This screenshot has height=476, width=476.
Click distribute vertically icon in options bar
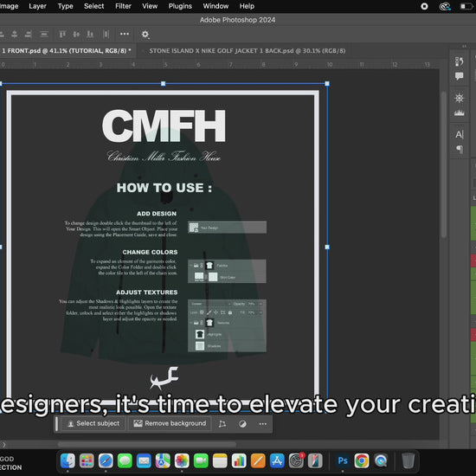(x=44, y=35)
